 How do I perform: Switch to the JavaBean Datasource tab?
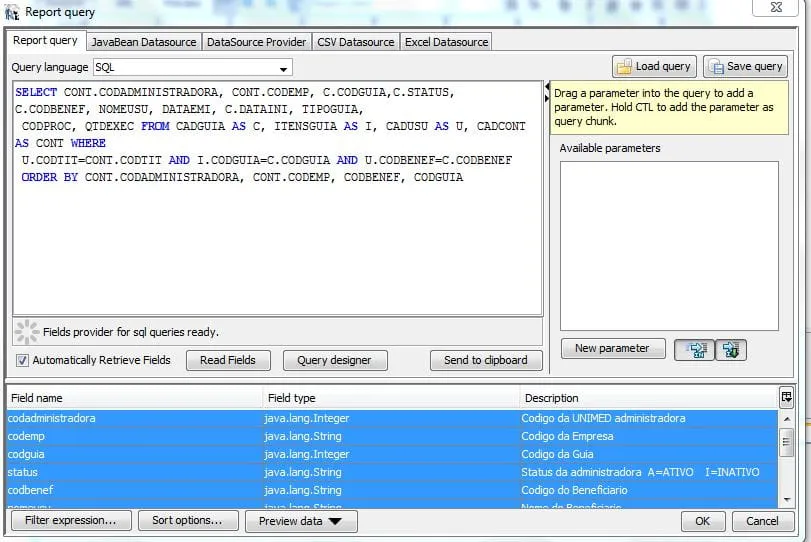144,42
